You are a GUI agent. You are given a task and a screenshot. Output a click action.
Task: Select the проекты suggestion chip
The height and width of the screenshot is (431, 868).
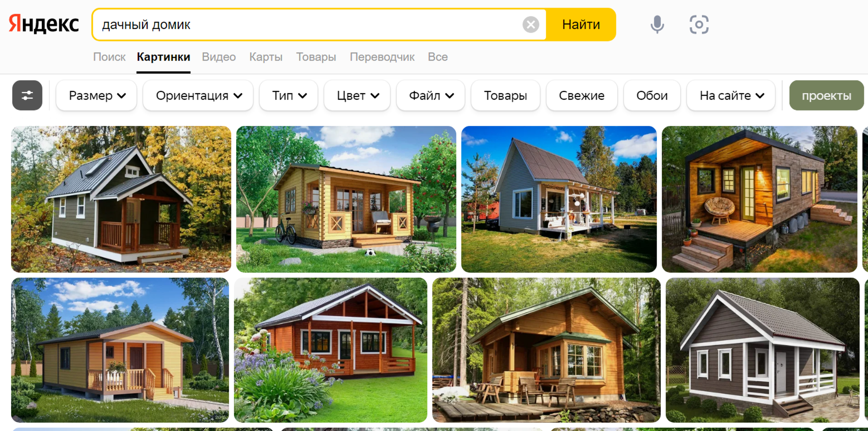[x=826, y=95]
